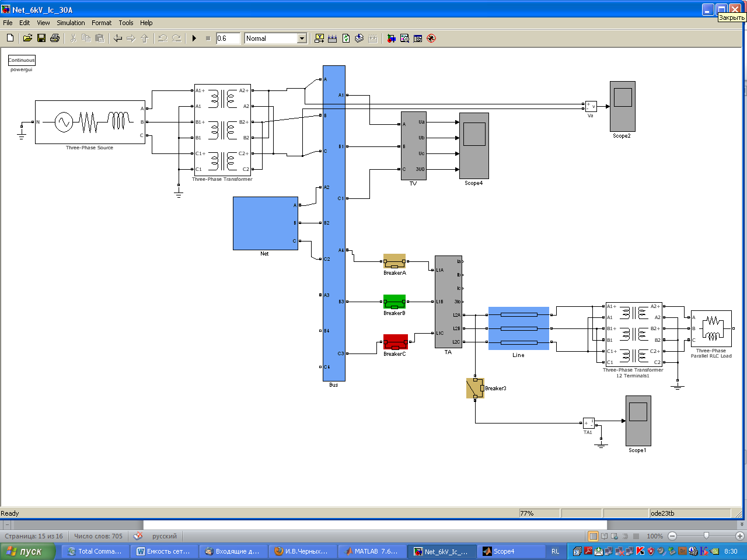Click the 77% zoom indicator in status bar
This screenshot has width=747, height=560.
point(527,513)
